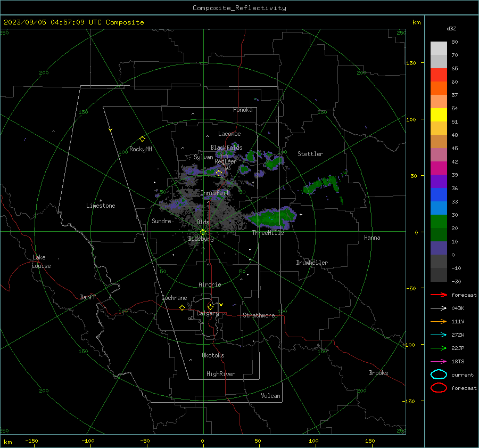Click the yellow diamond marker above Calgary
Screen dimensions: 479x448
[x=210, y=307]
